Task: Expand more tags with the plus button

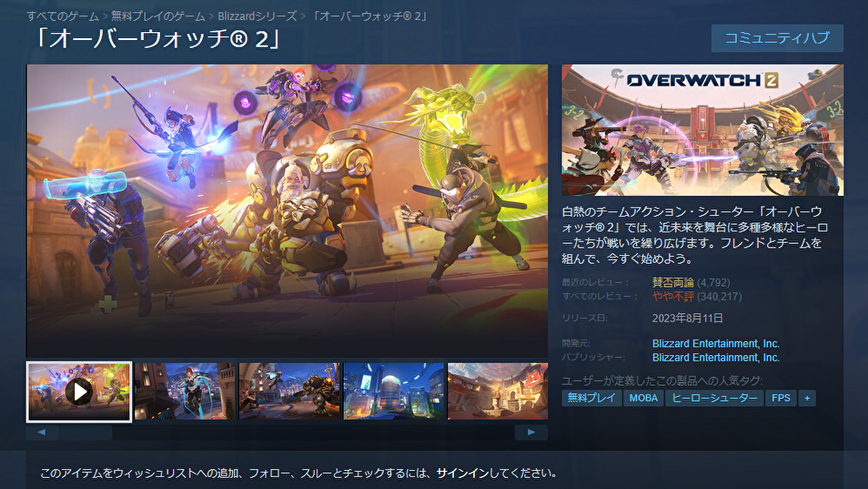Action: coord(807,398)
